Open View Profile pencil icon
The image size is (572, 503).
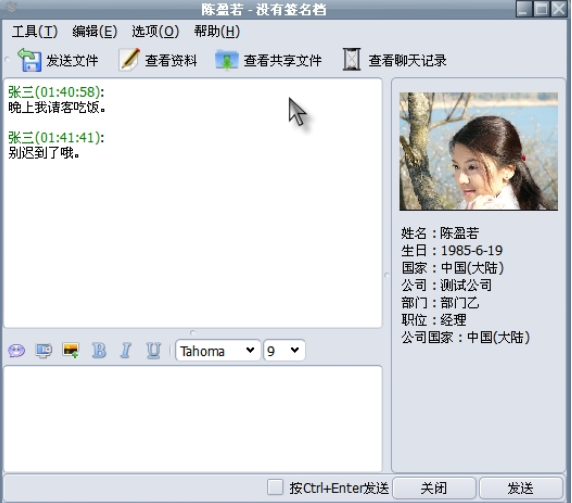pyautogui.click(x=129, y=59)
